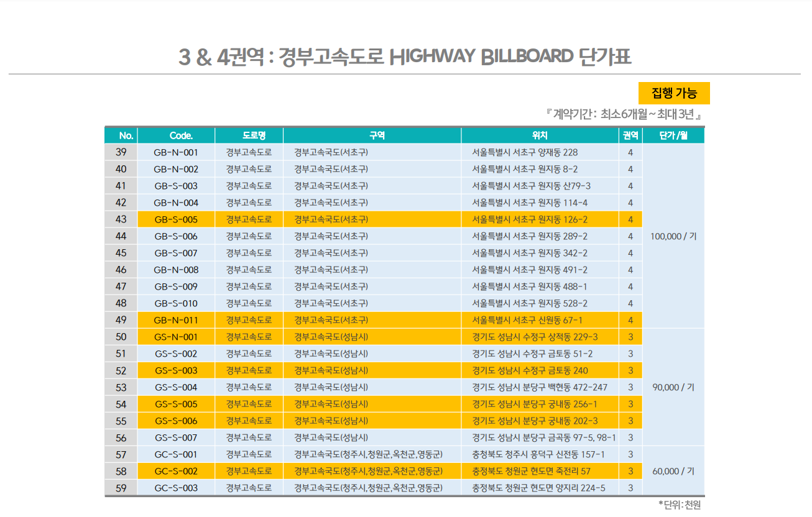This screenshot has height=517, width=812.
Task: Select highlighted code GB-N-011
Action: (177, 320)
